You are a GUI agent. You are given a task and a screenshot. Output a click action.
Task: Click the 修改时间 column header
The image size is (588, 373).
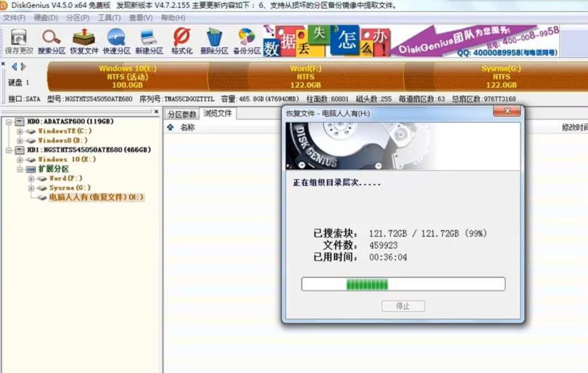575,127
